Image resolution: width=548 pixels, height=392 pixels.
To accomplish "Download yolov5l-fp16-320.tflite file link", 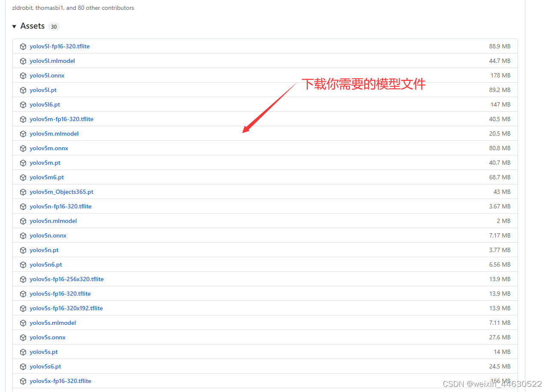I will click(60, 46).
